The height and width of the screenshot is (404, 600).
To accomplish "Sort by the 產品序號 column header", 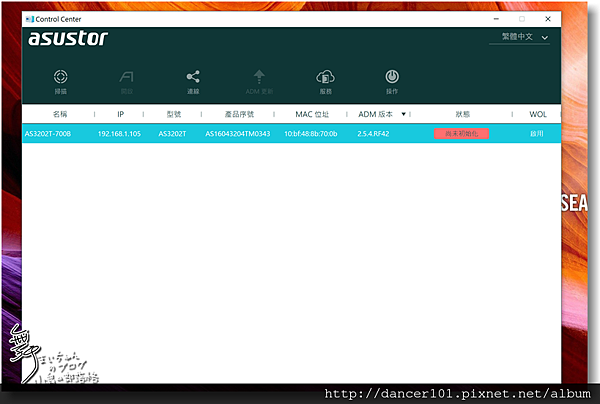I will pos(239,114).
